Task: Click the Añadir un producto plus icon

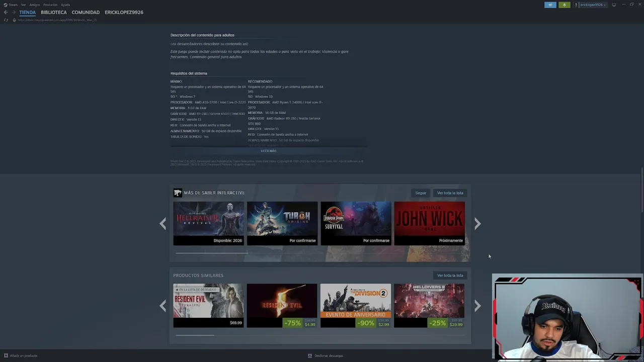Action: click(6, 355)
